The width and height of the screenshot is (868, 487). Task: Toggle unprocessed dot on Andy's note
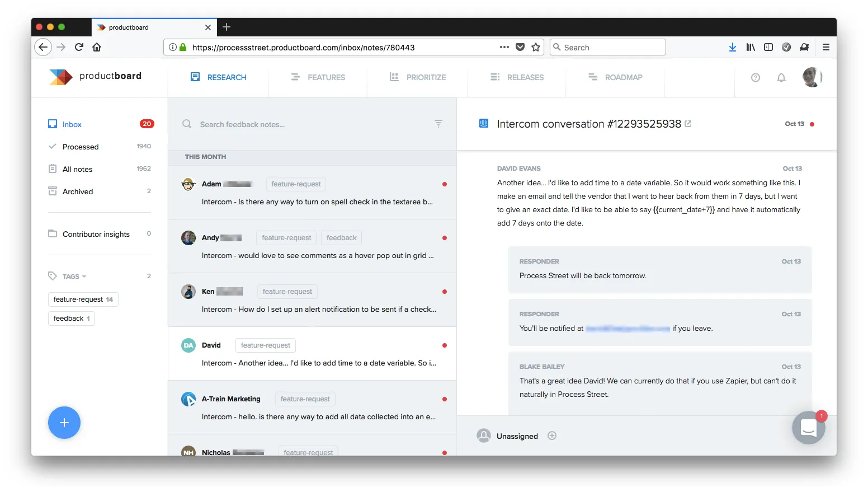[x=445, y=238]
